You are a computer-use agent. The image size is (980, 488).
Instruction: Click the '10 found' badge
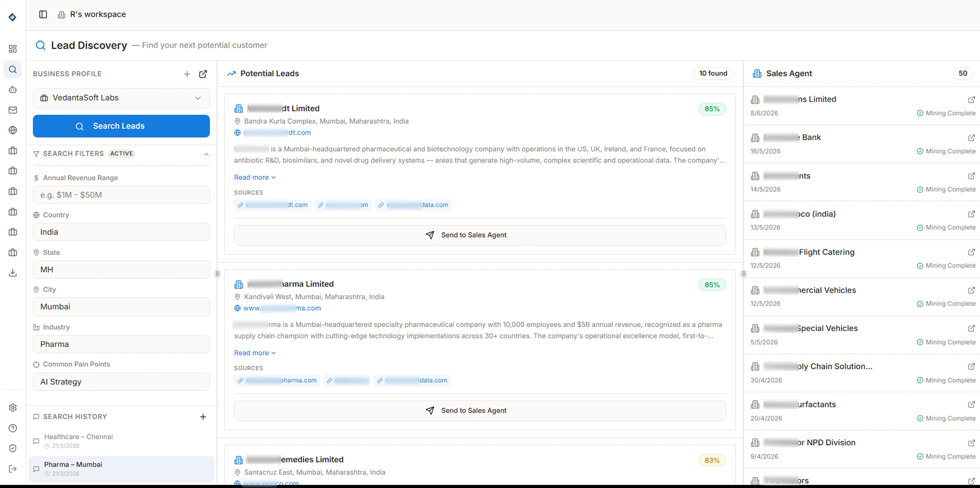tap(713, 74)
